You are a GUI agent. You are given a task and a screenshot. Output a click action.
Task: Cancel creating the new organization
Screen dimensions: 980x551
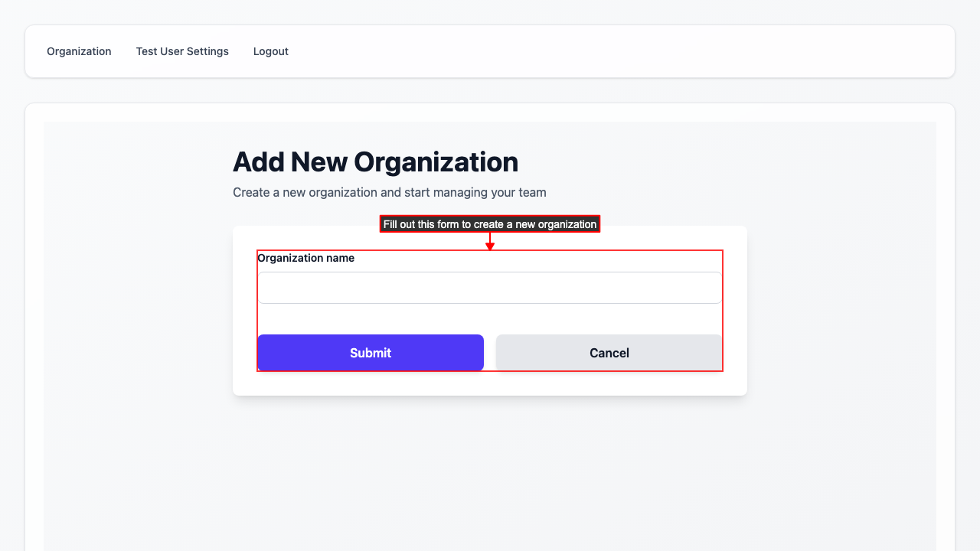[609, 353]
